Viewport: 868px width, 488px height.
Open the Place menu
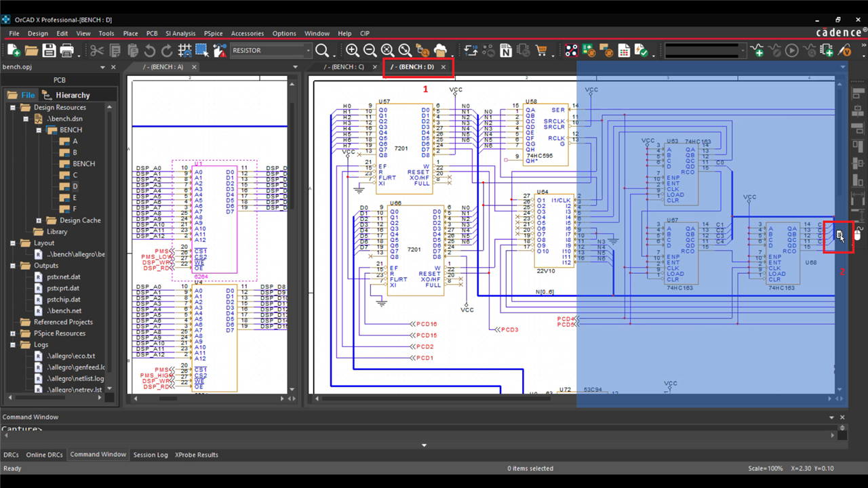(x=130, y=33)
